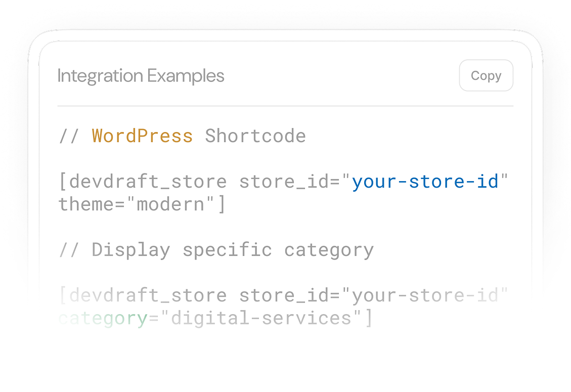Click the Shortcode word in the first comment
The height and width of the screenshot is (392, 571).
pos(255,135)
